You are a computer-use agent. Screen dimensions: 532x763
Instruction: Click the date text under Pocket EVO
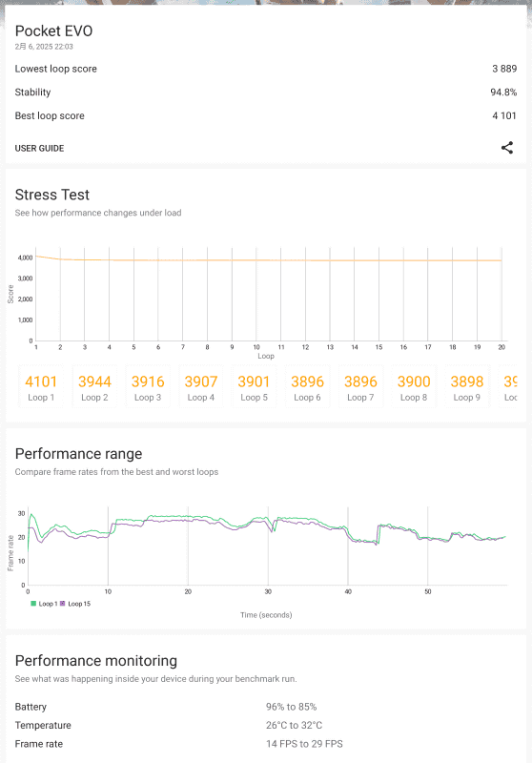(44, 46)
